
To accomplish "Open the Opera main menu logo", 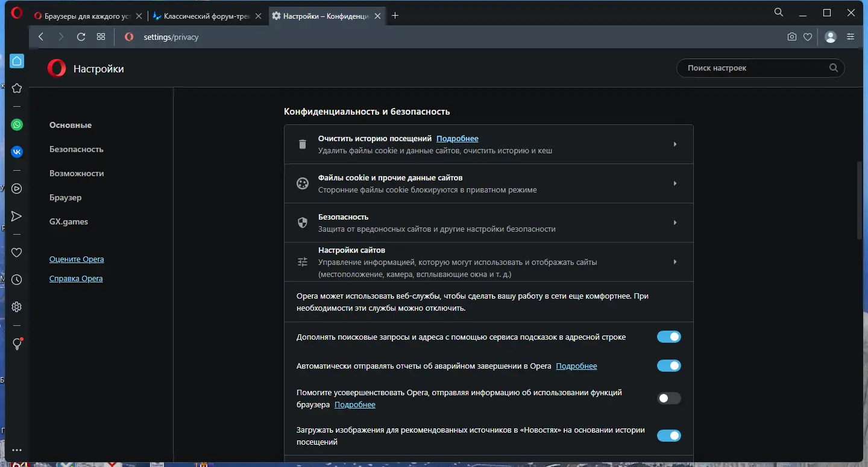I will [16, 13].
